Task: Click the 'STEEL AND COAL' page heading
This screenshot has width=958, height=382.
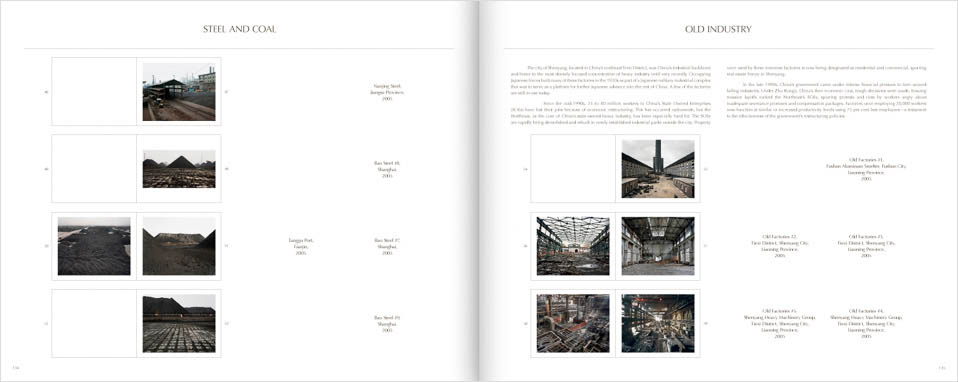Action: coord(240,29)
